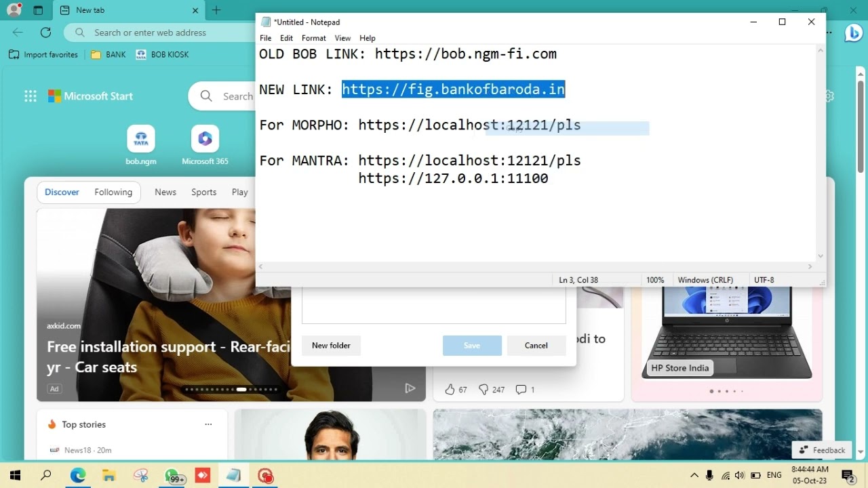
Task: Open the carousel dot indicators on ad
Action: (x=231, y=390)
